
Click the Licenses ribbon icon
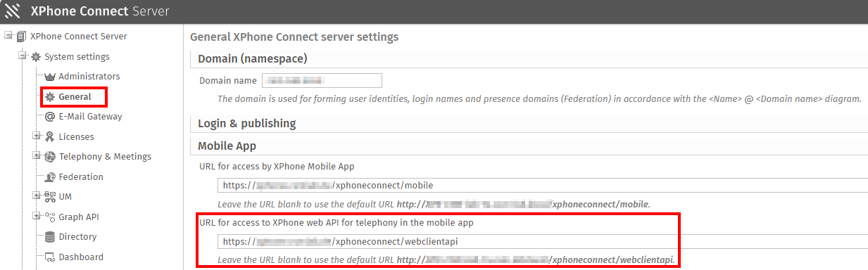tap(50, 136)
